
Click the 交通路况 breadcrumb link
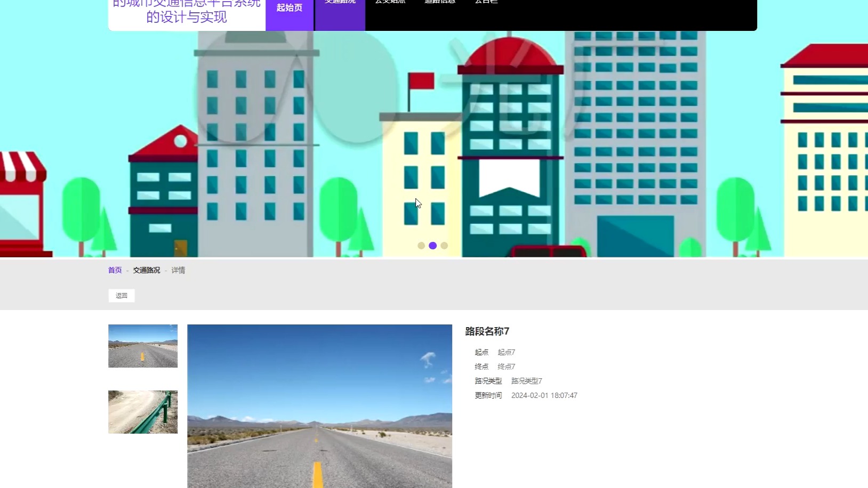[147, 270]
